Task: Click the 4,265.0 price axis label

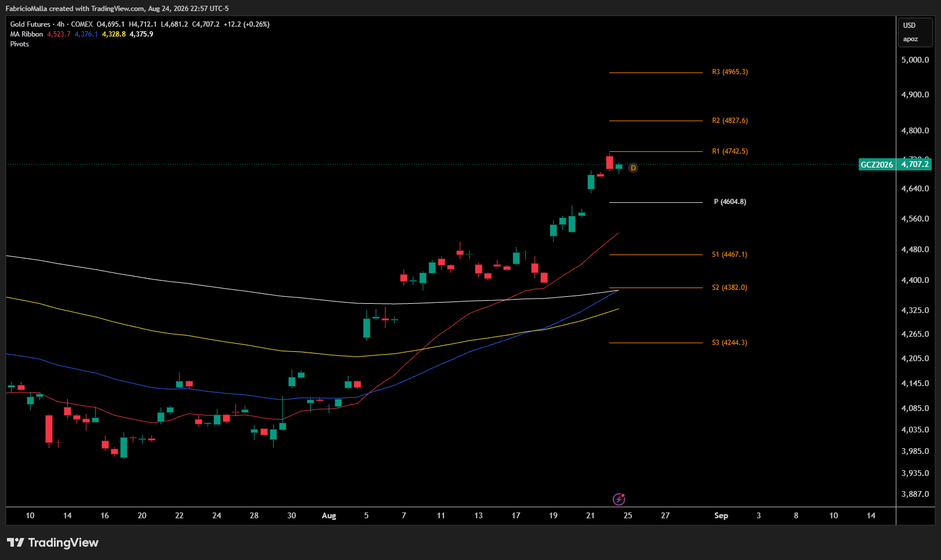Action: pos(915,334)
